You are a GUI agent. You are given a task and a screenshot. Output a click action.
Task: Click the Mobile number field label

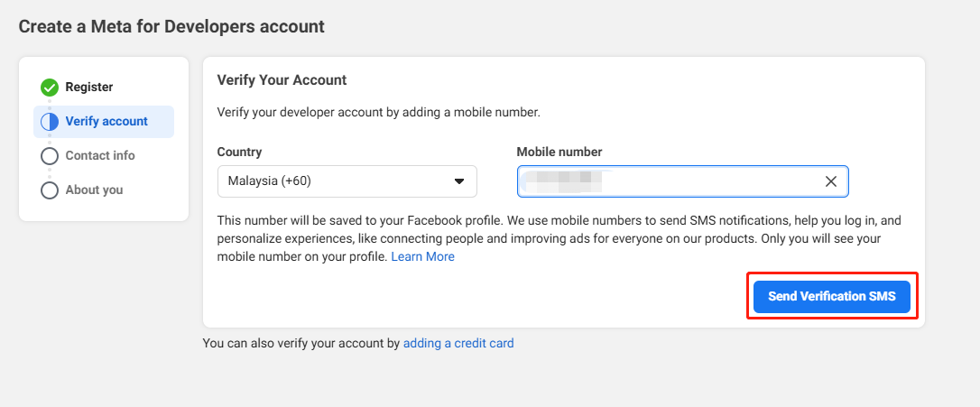(559, 153)
